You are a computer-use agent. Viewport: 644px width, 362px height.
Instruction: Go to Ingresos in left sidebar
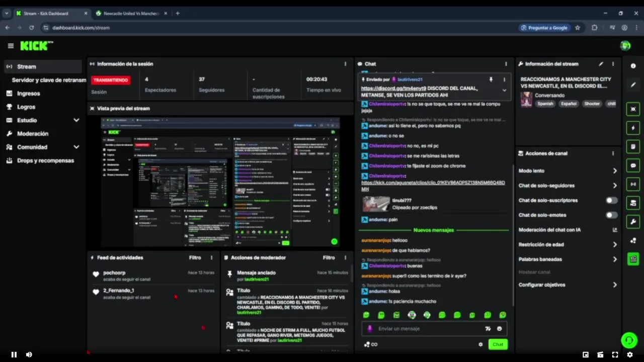(28, 94)
